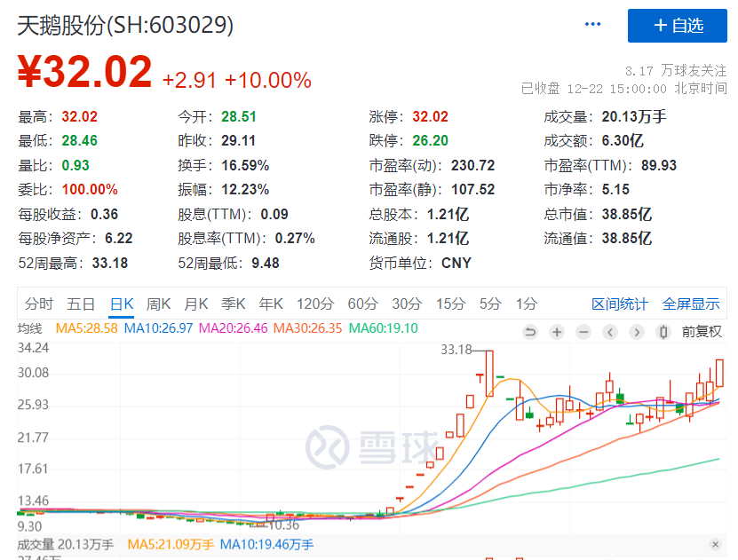This screenshot has width=738, height=560.
Task: Click the 33.18 peak candlestick on chart
Action: 488,373
